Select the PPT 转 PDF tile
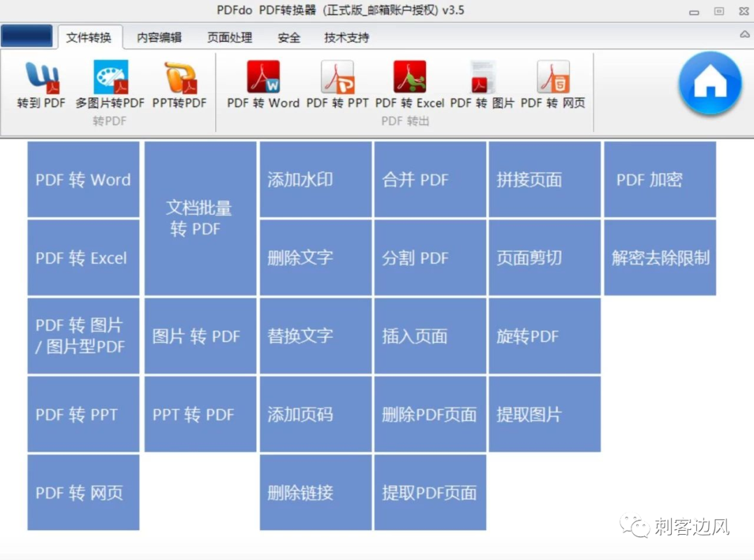 200,414
